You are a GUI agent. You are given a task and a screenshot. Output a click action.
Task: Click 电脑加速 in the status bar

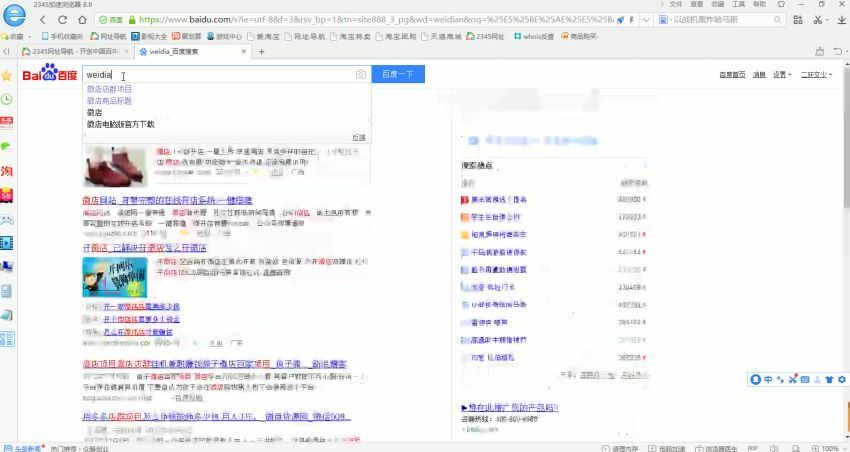(x=667, y=448)
